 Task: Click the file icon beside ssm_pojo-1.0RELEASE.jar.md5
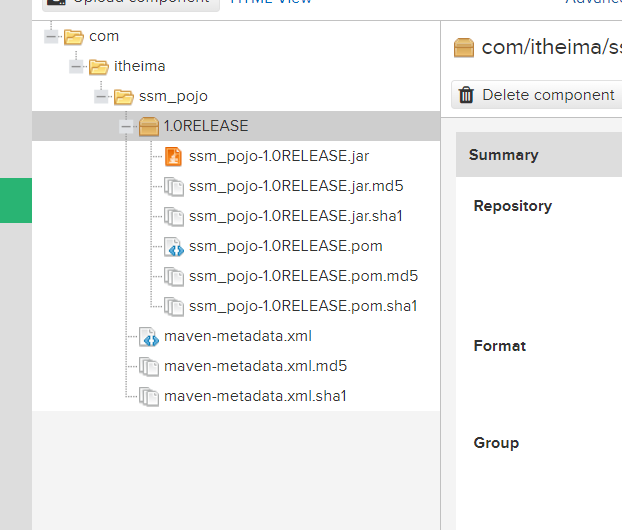coord(174,186)
